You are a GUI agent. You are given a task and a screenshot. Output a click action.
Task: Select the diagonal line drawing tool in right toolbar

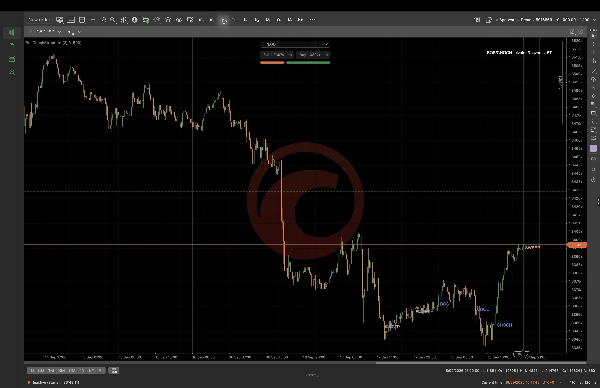coord(593,71)
